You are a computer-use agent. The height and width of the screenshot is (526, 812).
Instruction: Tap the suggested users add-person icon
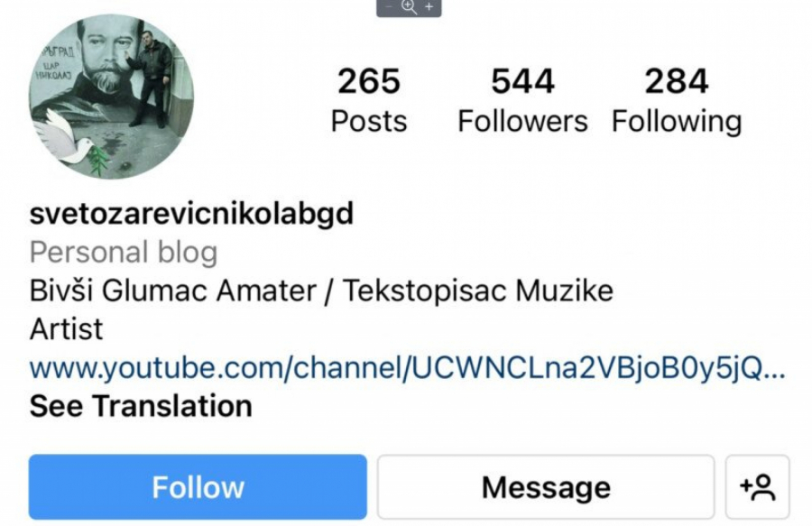click(757, 486)
